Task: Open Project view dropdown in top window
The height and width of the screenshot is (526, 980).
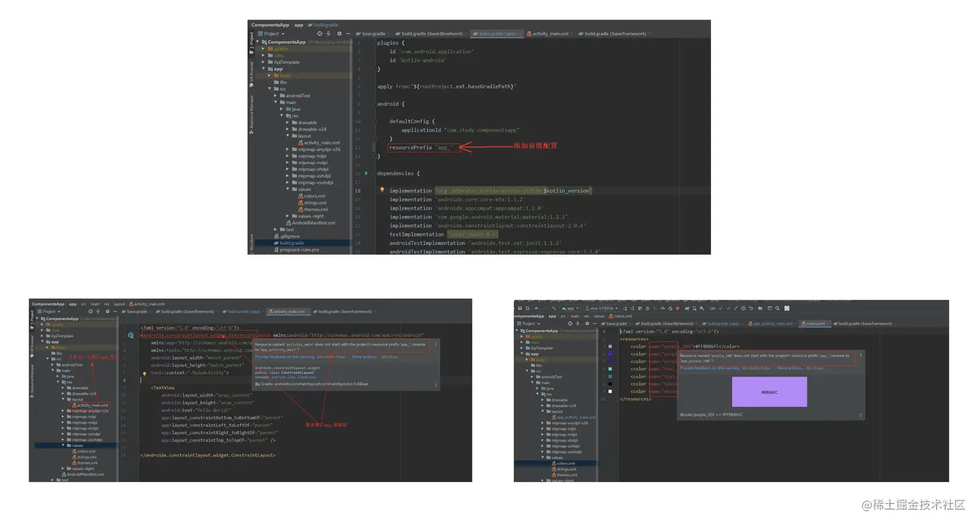Action: (x=272, y=34)
